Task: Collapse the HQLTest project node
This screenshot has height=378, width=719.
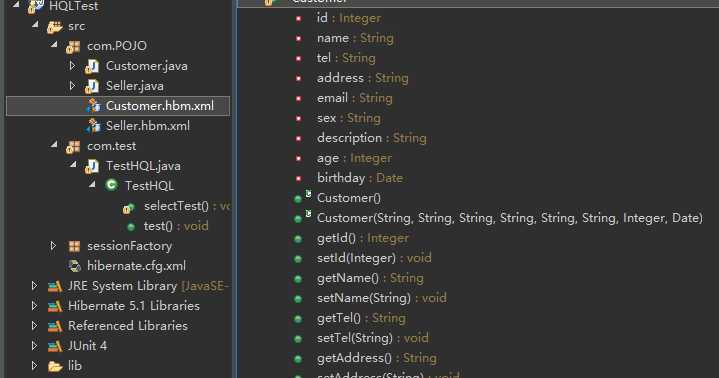Action: 16,5
